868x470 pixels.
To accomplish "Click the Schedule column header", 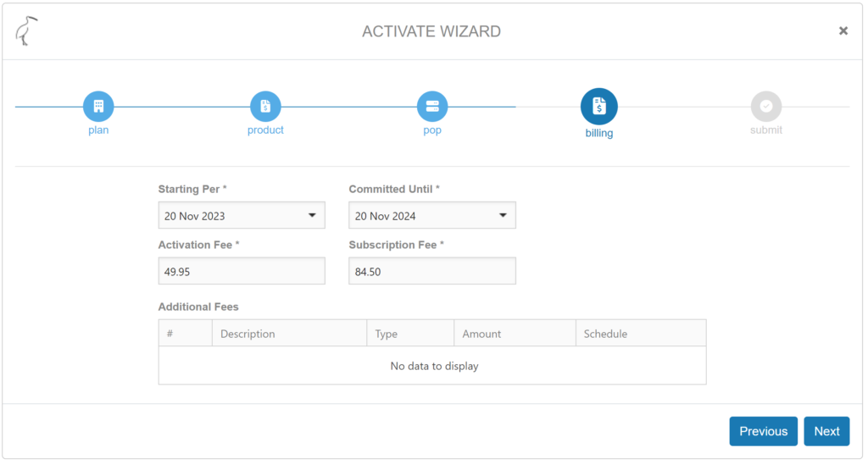I will tap(605, 334).
